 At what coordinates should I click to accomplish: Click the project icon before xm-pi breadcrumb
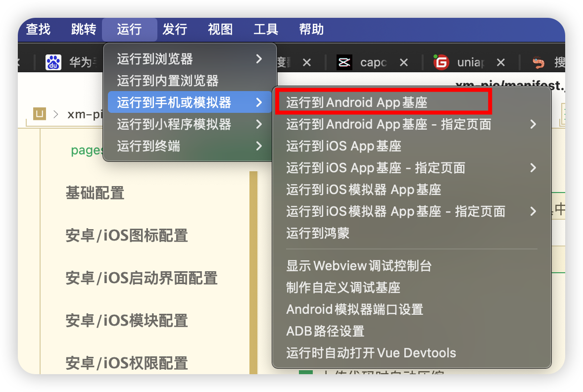[40, 113]
